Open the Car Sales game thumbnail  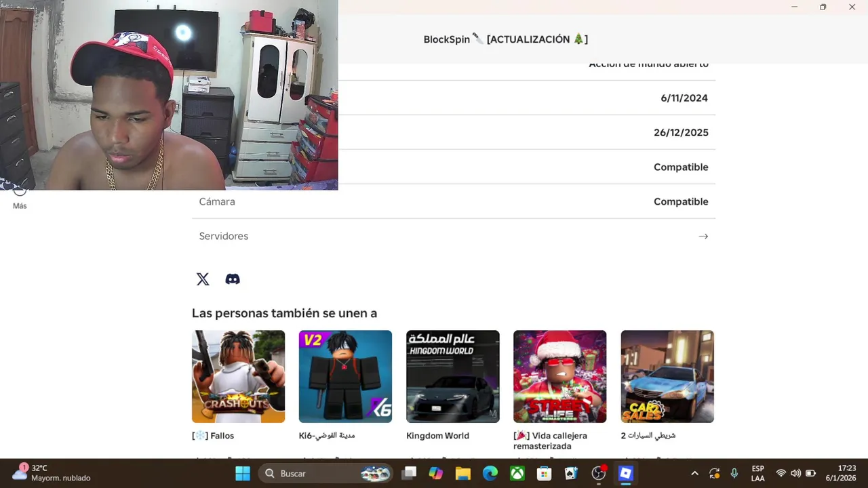coord(667,376)
